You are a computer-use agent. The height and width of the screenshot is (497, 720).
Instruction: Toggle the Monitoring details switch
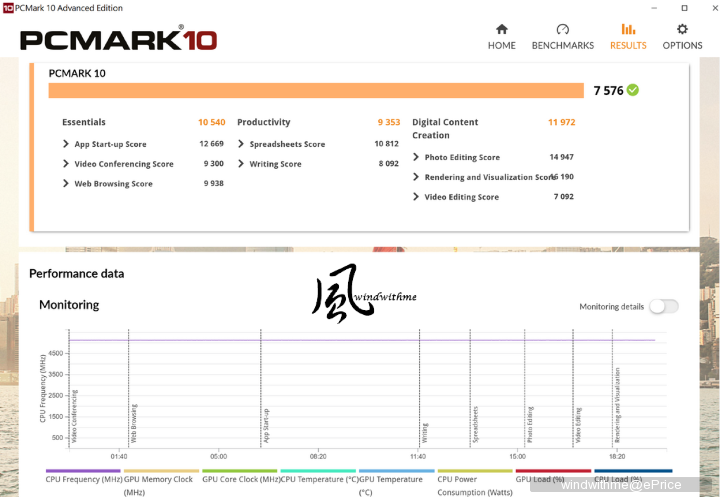(x=664, y=306)
